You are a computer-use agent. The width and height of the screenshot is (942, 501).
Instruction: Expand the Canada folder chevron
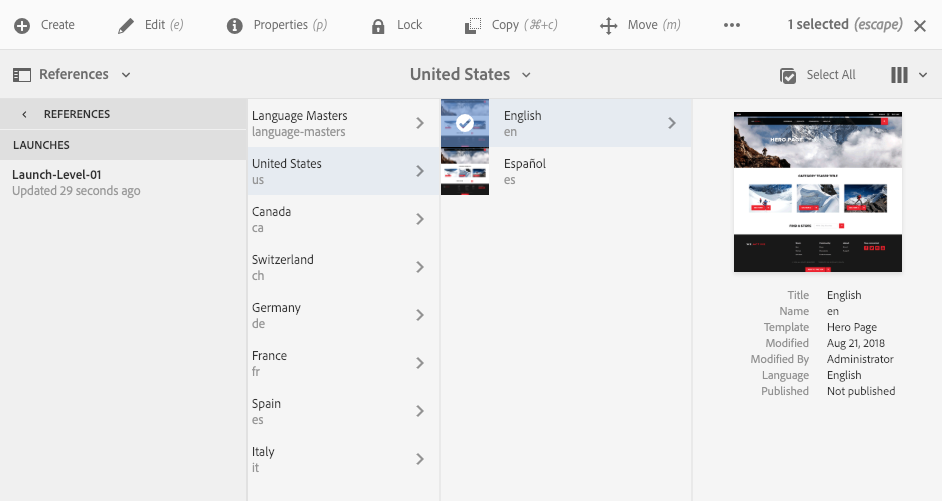(420, 220)
